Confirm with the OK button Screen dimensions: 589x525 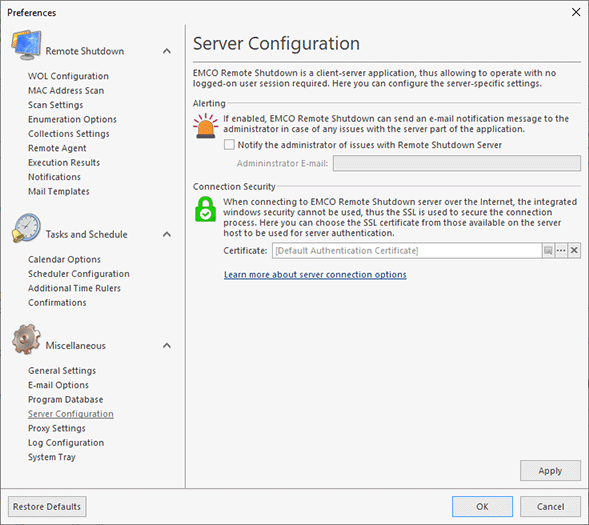click(x=482, y=507)
